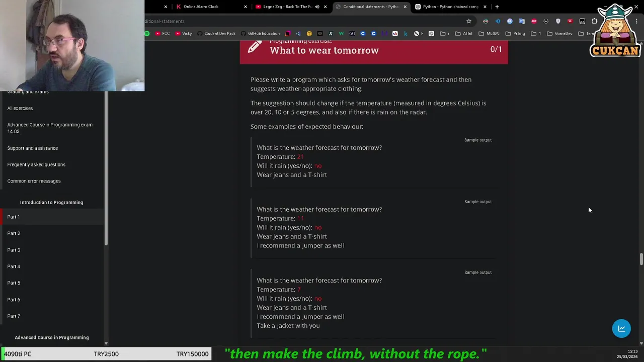Image resolution: width=644 pixels, height=362 pixels.
Task: Open the statistics chart floating button
Action: tap(621, 328)
